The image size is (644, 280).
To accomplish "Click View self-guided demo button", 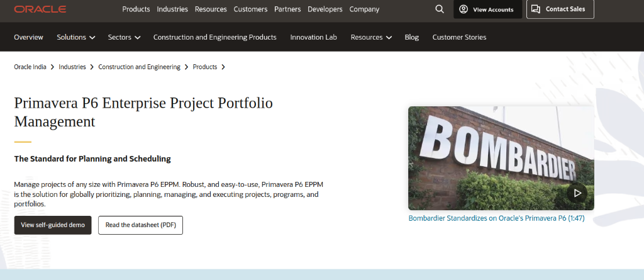I will [x=53, y=225].
